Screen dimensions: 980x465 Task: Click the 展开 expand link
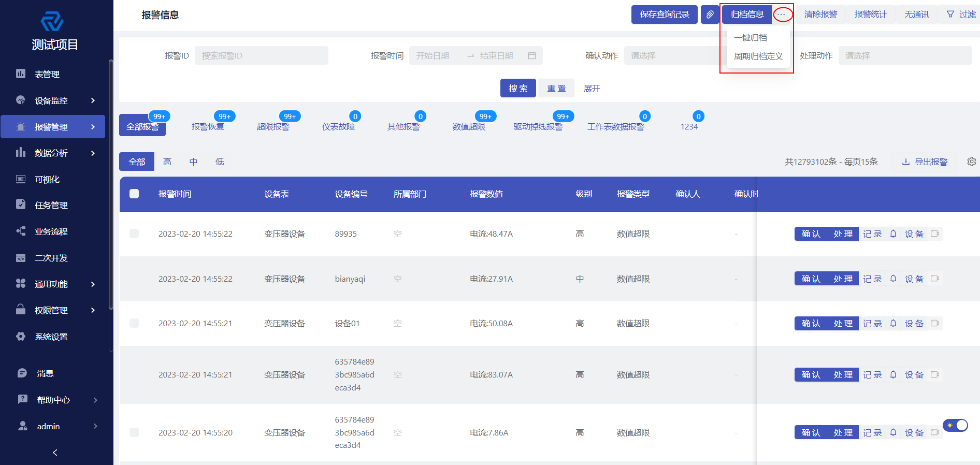592,89
